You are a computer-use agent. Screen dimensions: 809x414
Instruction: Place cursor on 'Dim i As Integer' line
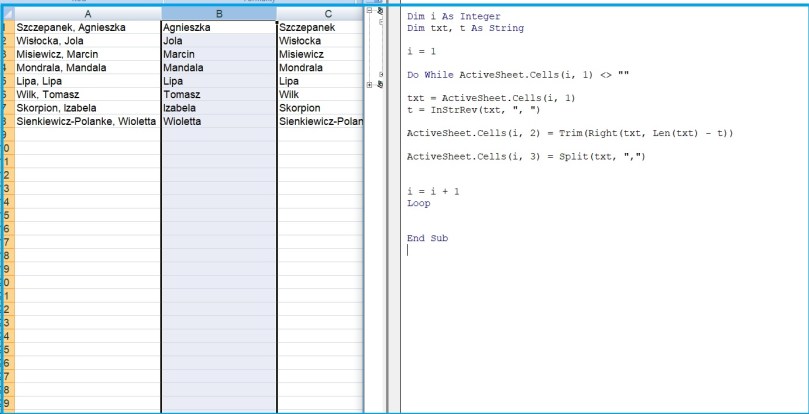[448, 18]
